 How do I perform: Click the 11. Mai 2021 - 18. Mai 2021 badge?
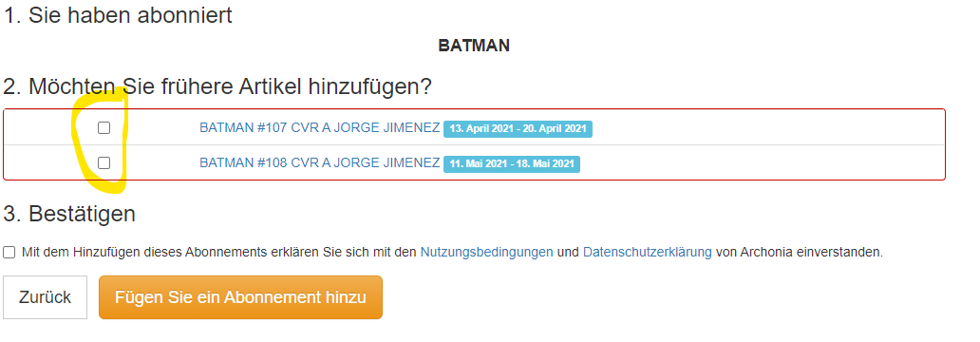[512, 163]
